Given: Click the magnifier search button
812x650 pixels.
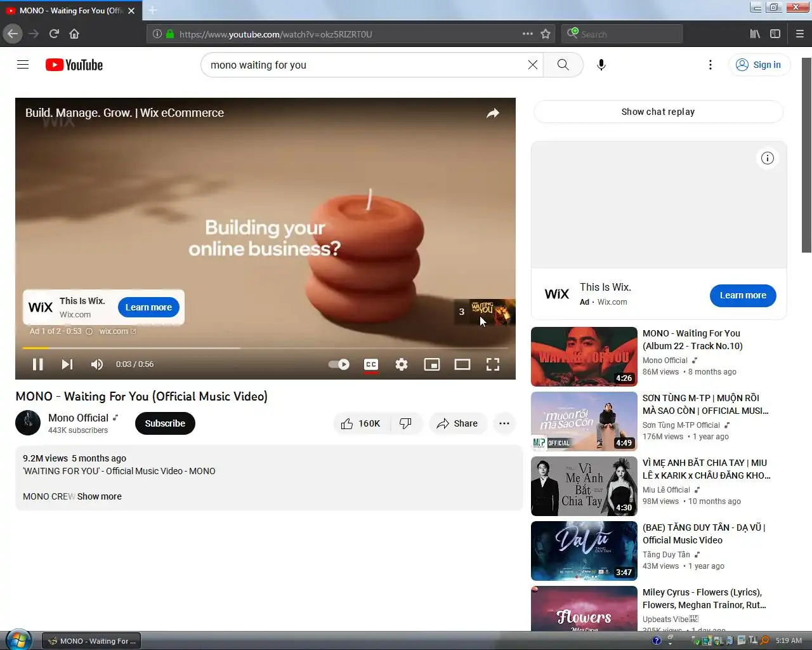Looking at the screenshot, I should click(563, 65).
